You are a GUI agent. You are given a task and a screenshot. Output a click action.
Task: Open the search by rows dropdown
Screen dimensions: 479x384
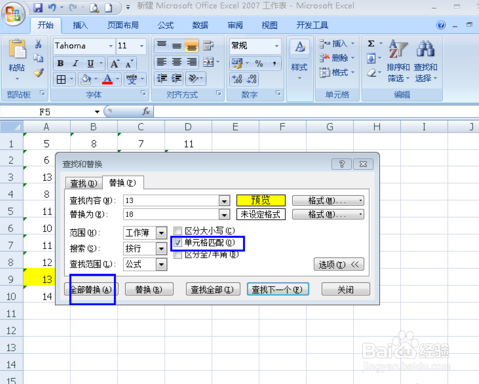pyautogui.click(x=161, y=248)
